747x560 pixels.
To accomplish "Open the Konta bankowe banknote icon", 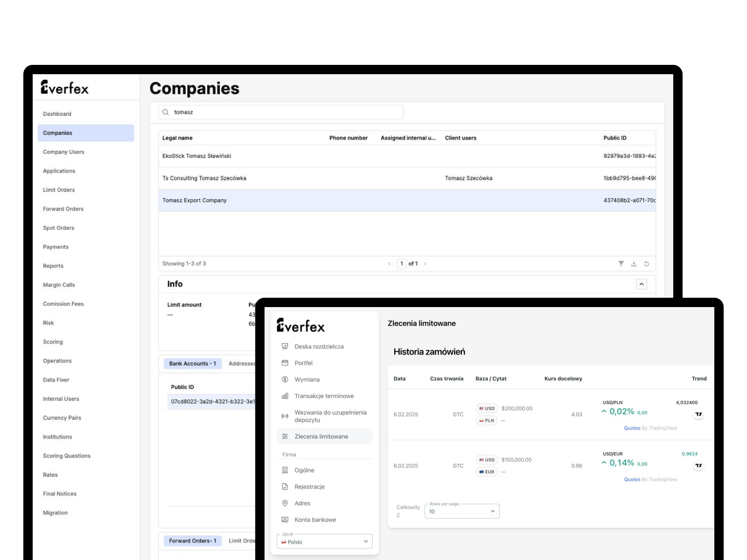I will click(285, 519).
